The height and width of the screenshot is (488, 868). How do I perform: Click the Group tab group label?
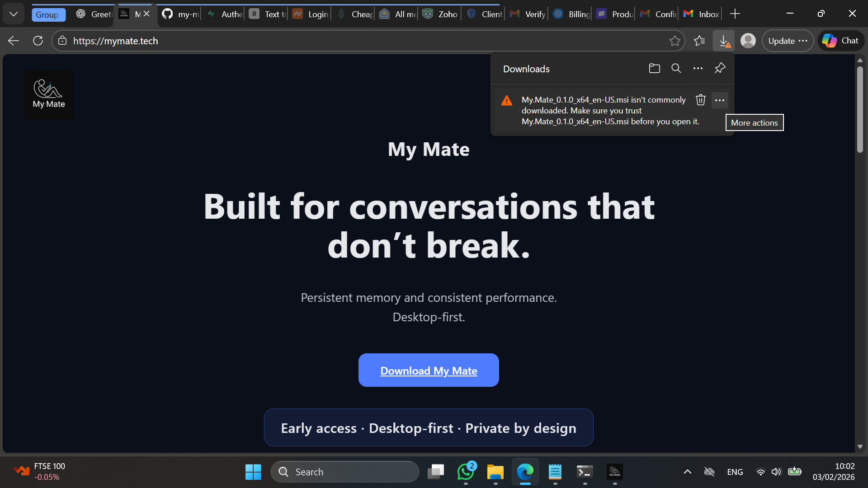tap(47, 15)
